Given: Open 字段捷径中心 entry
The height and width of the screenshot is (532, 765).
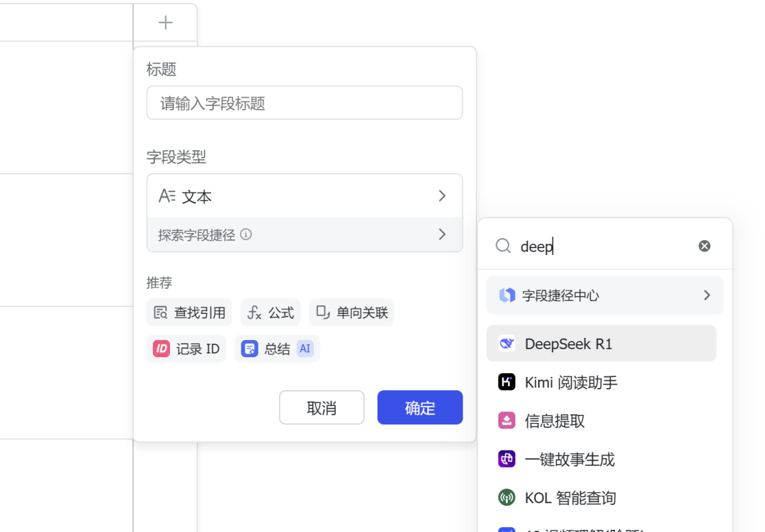Looking at the screenshot, I should [605, 295].
